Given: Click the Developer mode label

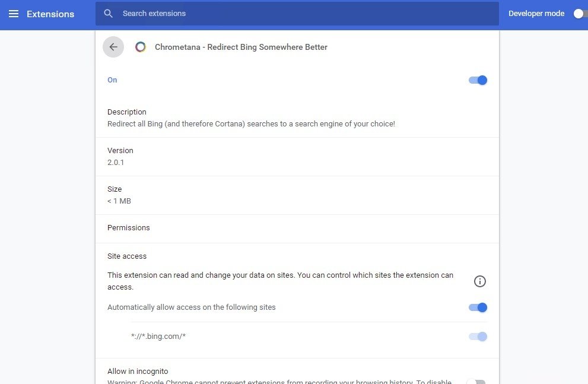Looking at the screenshot, I should pos(536,14).
